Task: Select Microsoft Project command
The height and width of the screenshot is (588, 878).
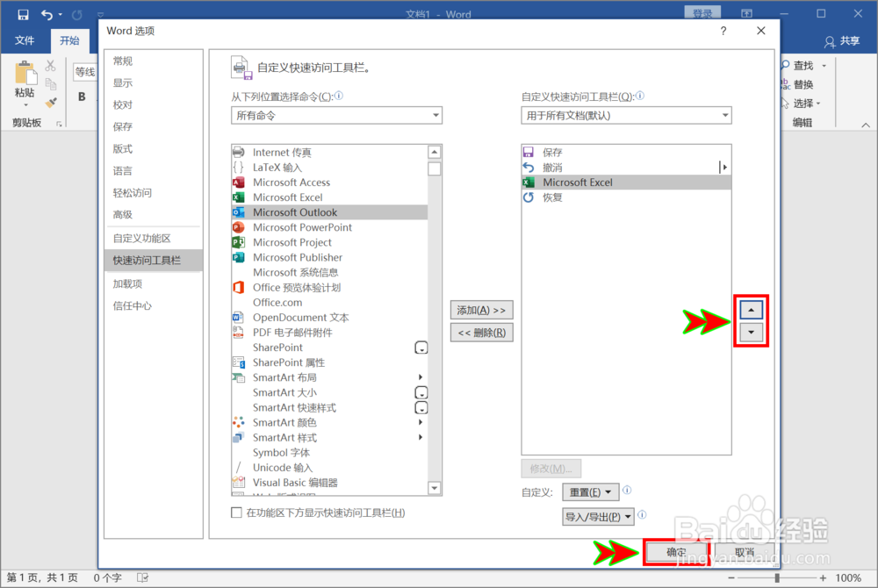Action: pyautogui.click(x=329, y=242)
